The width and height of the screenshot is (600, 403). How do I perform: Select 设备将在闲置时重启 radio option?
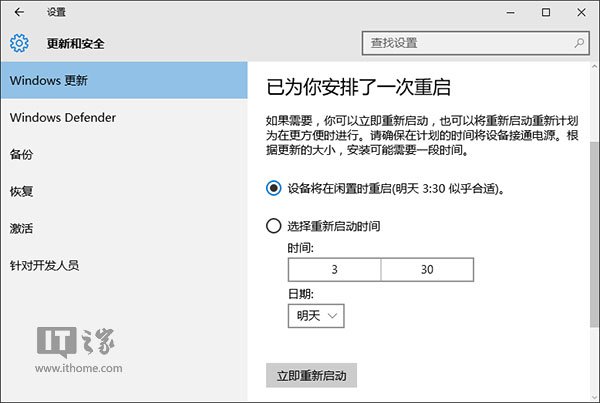coord(274,188)
